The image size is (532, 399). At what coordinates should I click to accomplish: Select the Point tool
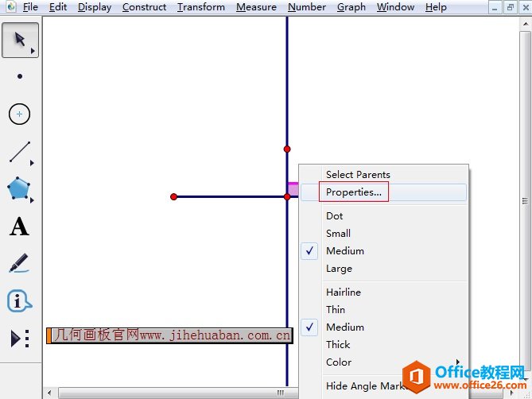[20, 76]
